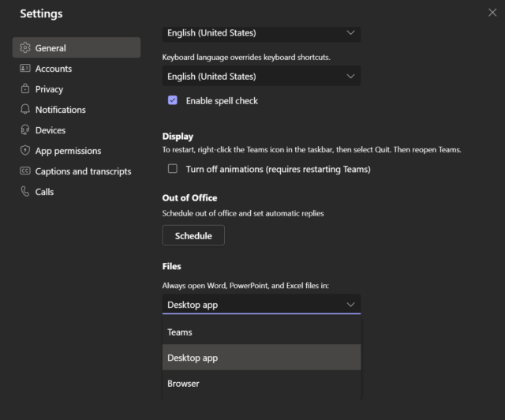Click the General gear icon

[x=25, y=48]
